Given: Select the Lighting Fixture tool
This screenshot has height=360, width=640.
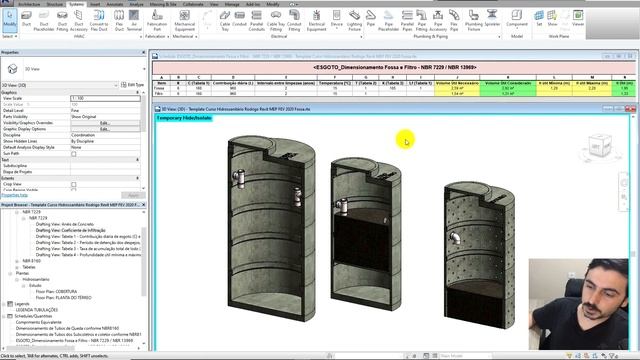Looking at the screenshot, I should click(x=354, y=20).
